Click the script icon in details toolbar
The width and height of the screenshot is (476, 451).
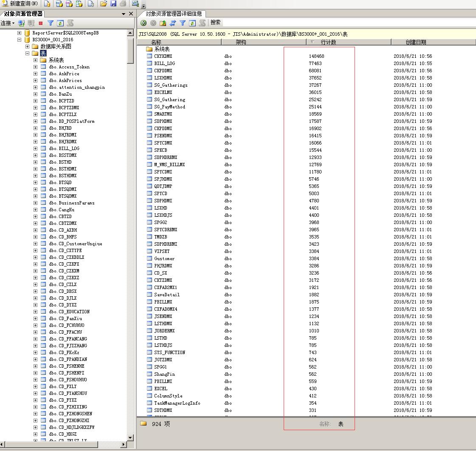point(202,23)
